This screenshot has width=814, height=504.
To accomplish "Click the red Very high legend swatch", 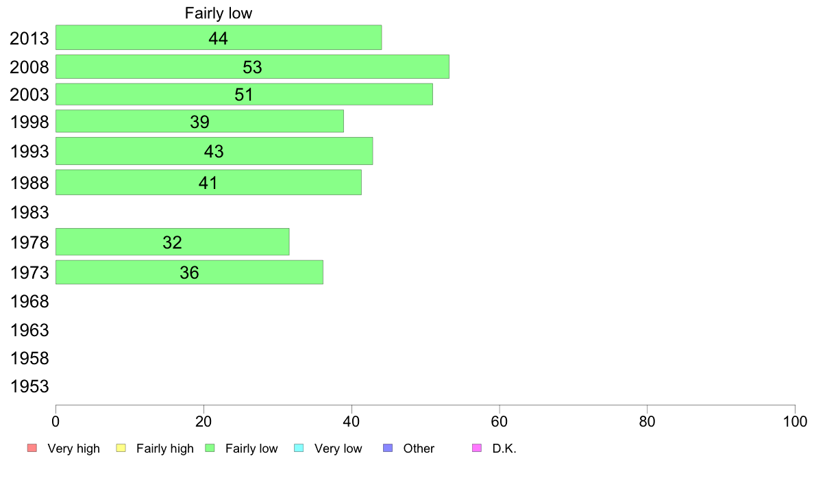I will tap(32, 448).
